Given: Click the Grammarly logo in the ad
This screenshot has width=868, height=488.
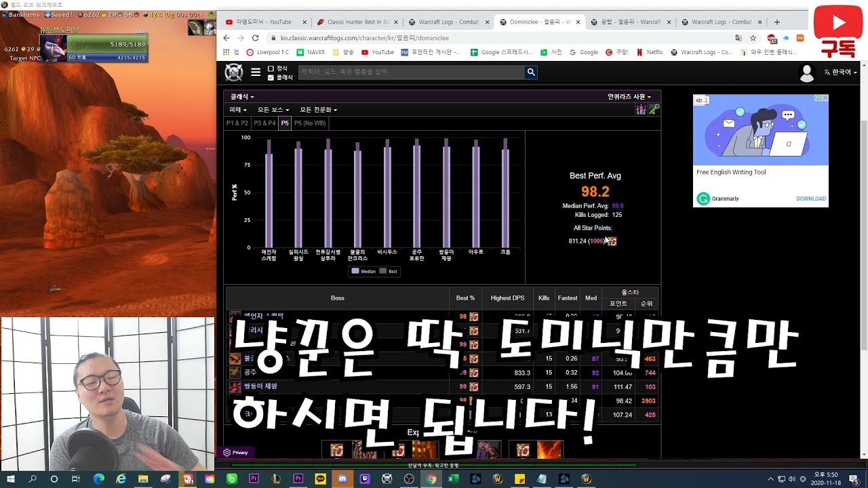Looking at the screenshot, I should click(703, 199).
